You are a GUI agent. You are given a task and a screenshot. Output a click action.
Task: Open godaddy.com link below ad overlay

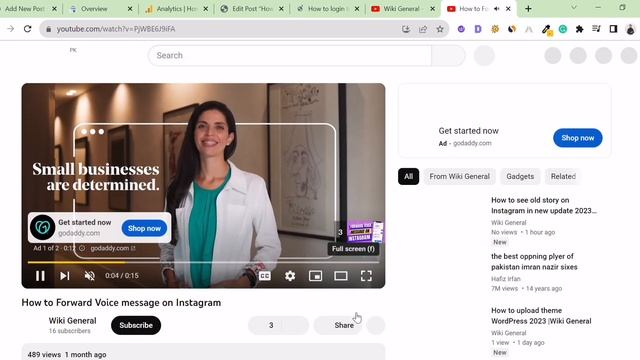113,248
